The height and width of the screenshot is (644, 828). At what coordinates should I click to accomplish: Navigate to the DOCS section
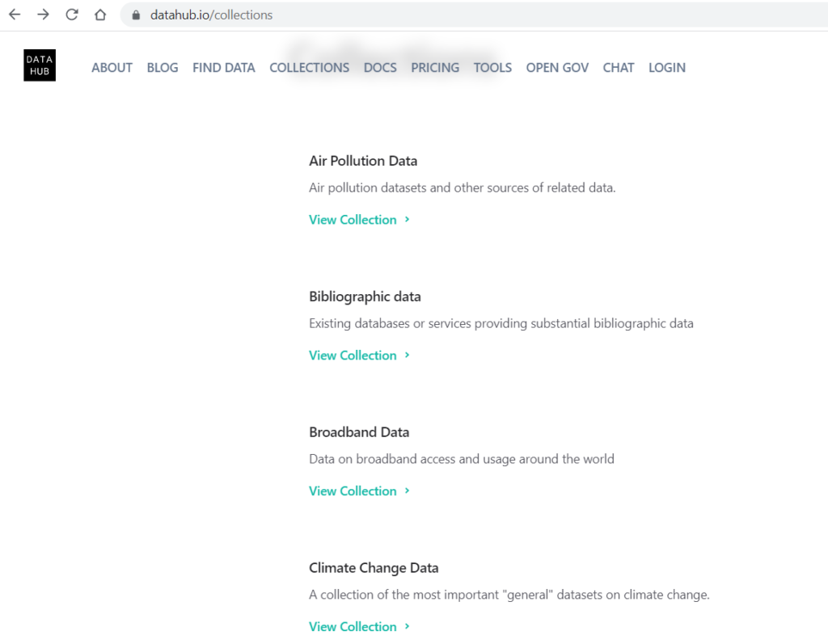(x=379, y=68)
